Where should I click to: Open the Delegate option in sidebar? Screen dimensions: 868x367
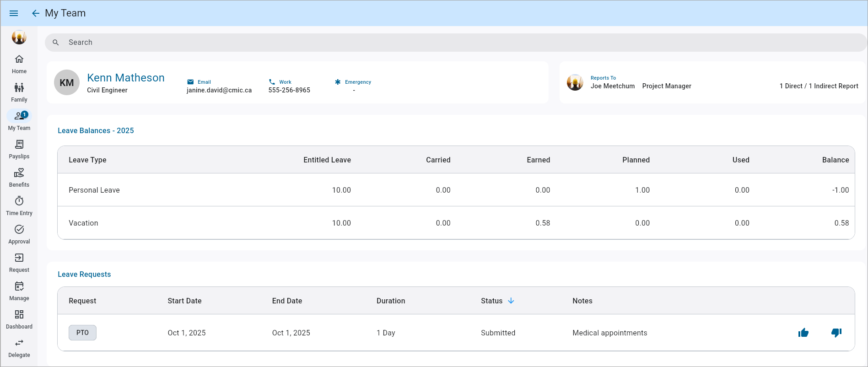coord(19,348)
